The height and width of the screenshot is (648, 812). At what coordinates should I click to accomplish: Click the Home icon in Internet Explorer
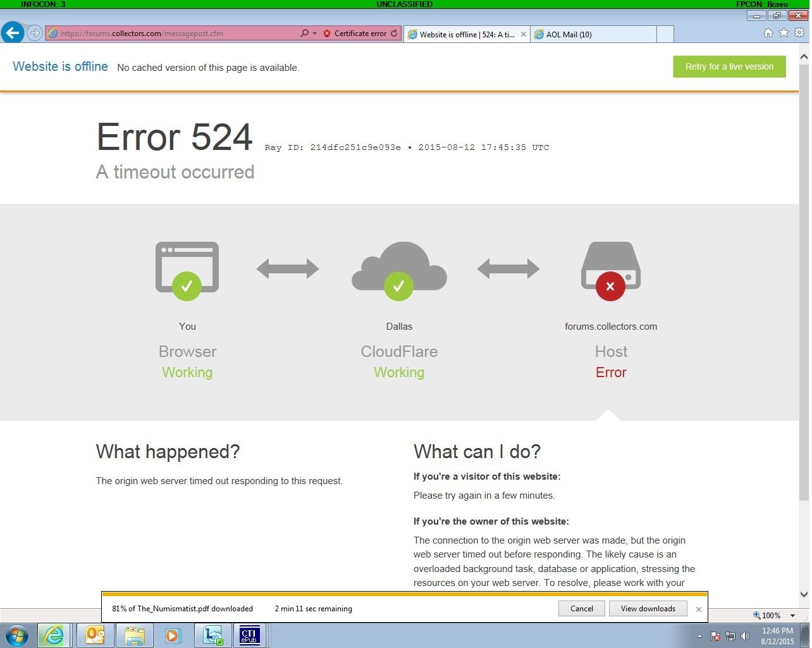coord(768,33)
